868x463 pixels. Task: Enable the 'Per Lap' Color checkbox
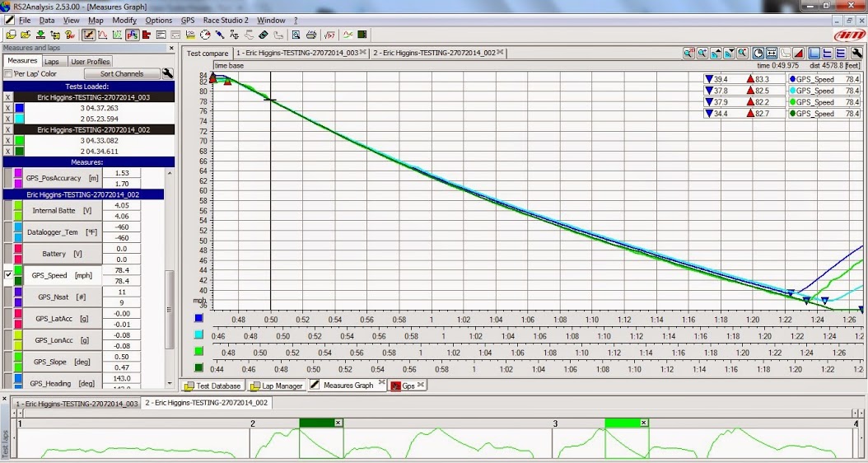pos(8,74)
